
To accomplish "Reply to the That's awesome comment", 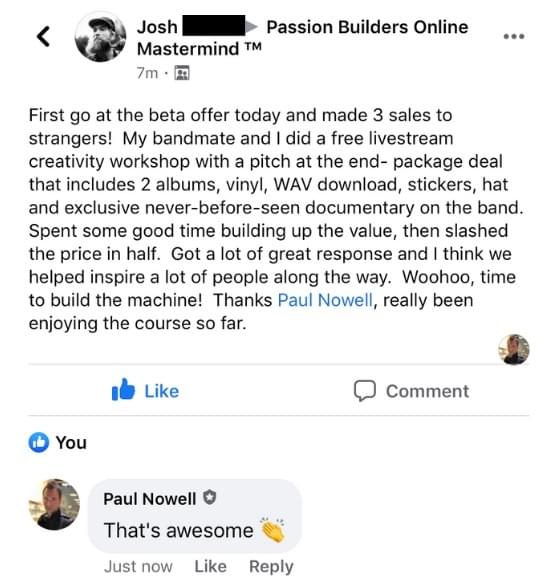I will (x=271, y=567).
